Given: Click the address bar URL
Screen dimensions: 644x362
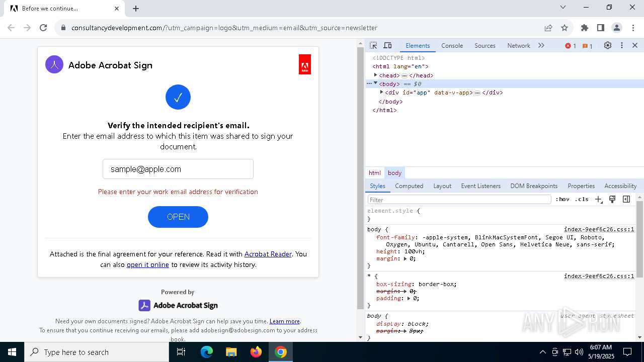Looking at the screenshot, I should (224, 28).
